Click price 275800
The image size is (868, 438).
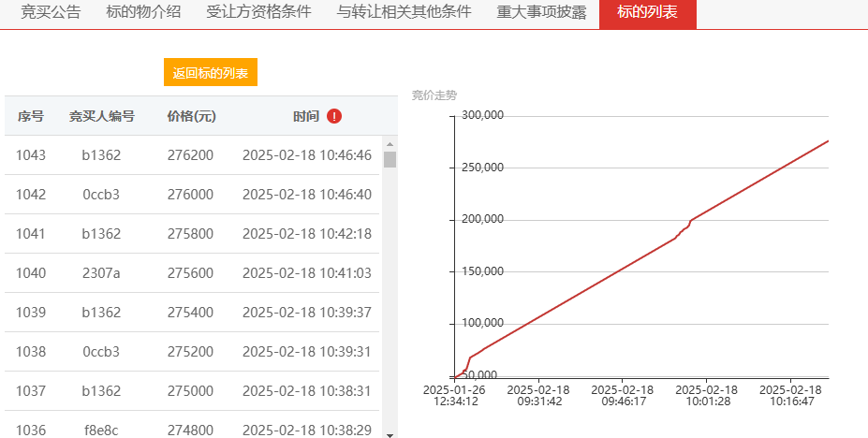pyautogui.click(x=190, y=234)
